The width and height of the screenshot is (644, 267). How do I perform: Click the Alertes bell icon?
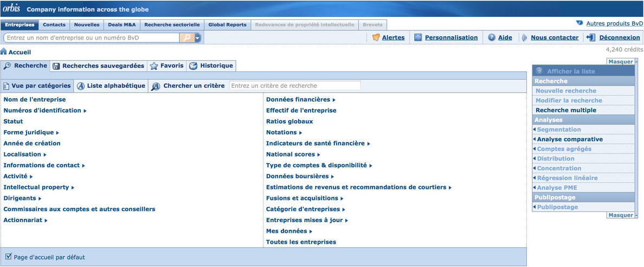(376, 37)
